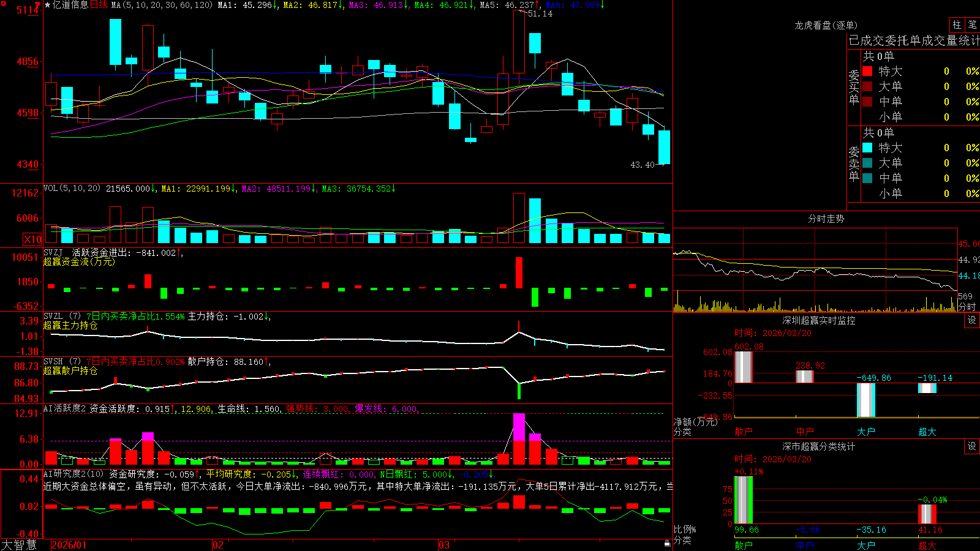Click the MA1: 45.296 value
980x551 pixels.
[x=247, y=5]
